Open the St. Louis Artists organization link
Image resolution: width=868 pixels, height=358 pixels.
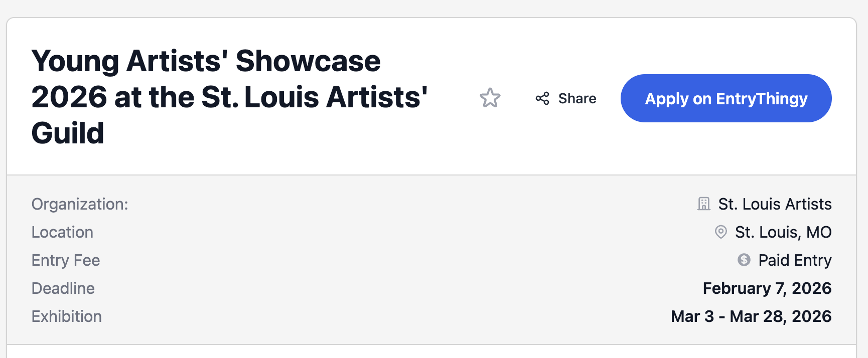775,204
